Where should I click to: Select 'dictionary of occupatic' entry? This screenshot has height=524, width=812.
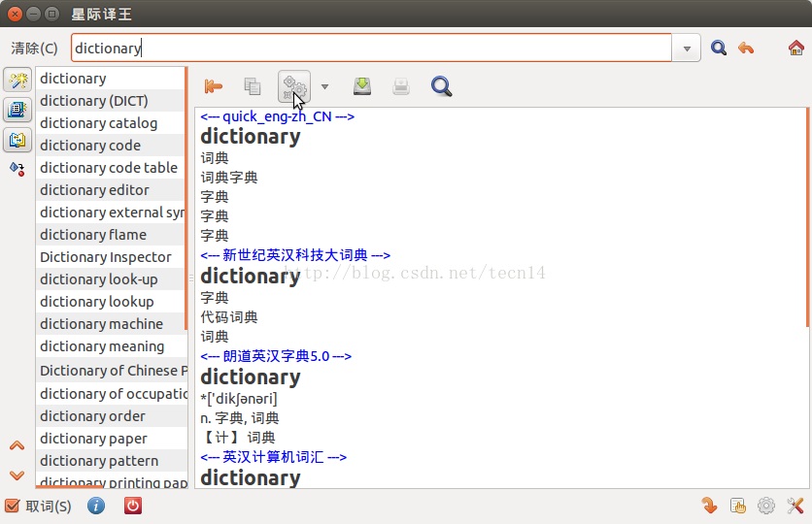coord(110,394)
